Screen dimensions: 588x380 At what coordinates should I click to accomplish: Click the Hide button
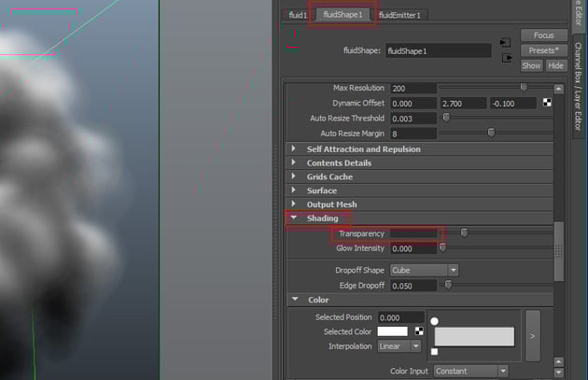pyautogui.click(x=555, y=65)
